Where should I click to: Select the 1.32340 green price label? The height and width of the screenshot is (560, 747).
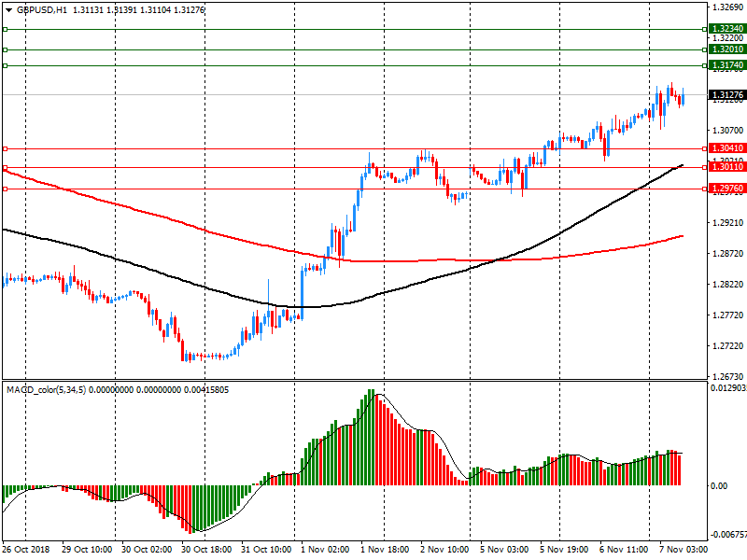(727, 29)
